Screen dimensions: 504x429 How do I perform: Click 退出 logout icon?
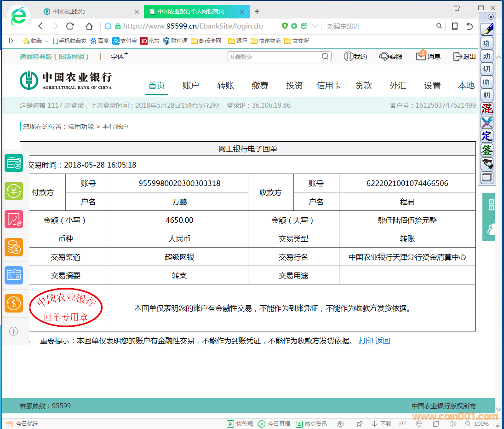(458, 57)
